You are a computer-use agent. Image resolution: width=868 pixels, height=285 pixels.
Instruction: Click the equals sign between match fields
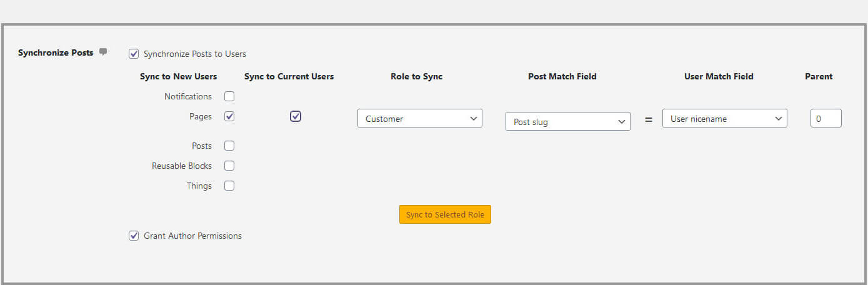648,119
